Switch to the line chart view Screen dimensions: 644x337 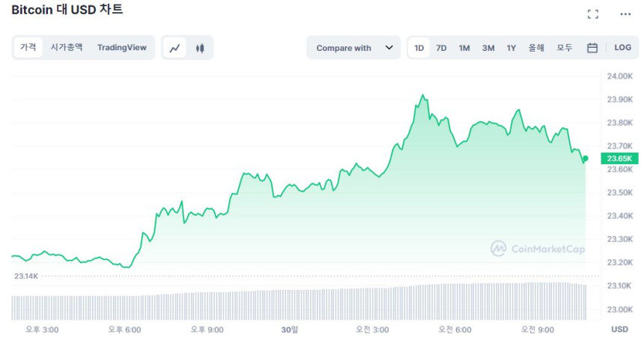point(175,48)
